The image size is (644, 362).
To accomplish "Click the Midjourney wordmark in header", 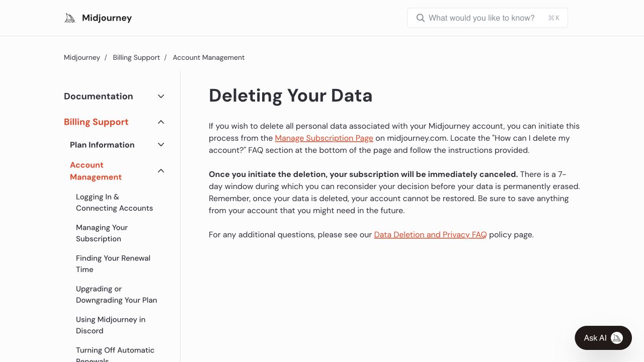I will tap(107, 18).
